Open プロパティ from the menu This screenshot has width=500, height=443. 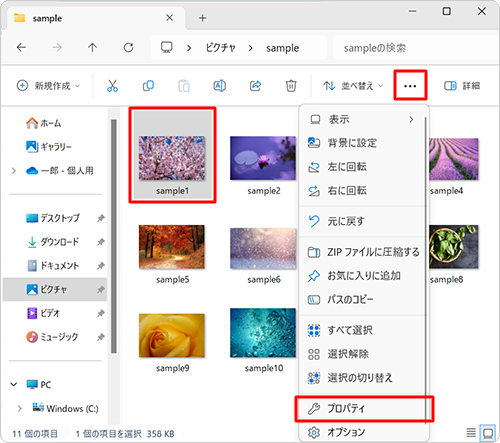(364, 408)
